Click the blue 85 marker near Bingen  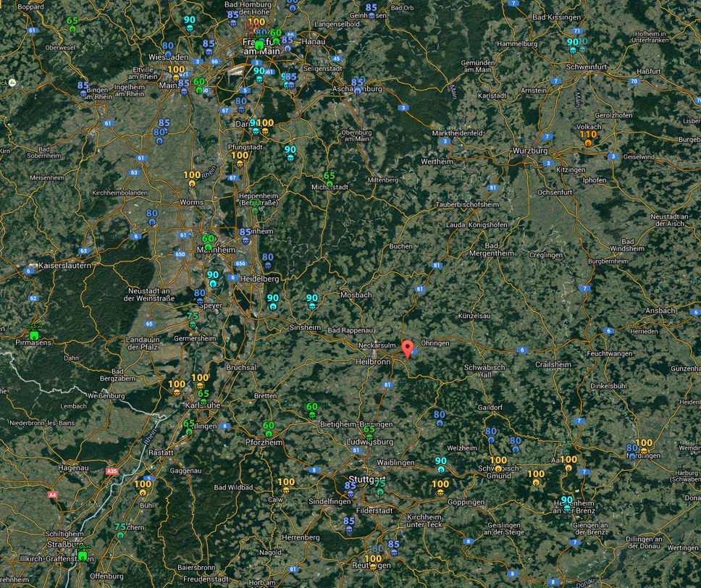(x=83, y=89)
